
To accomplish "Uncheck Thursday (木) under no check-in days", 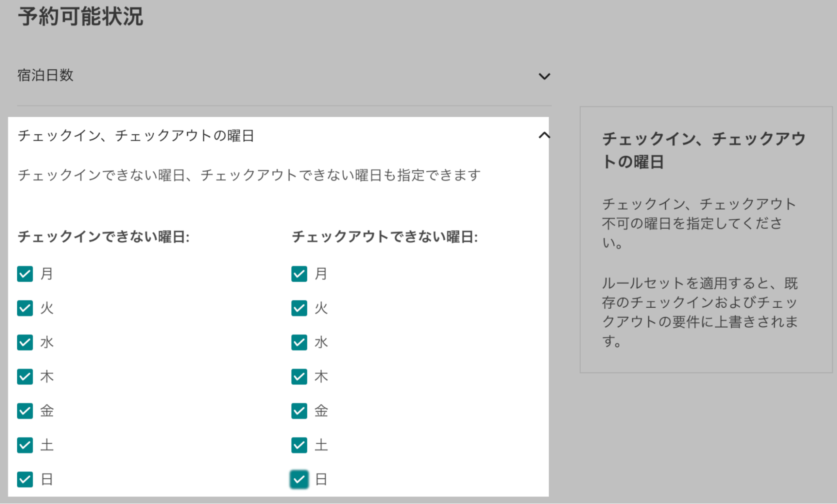I will (x=25, y=377).
